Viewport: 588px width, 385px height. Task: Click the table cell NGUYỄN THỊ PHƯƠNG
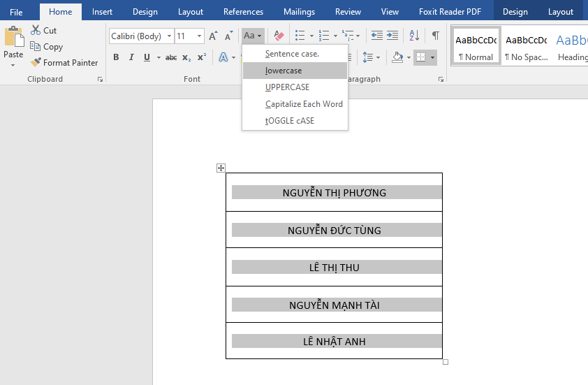(334, 193)
